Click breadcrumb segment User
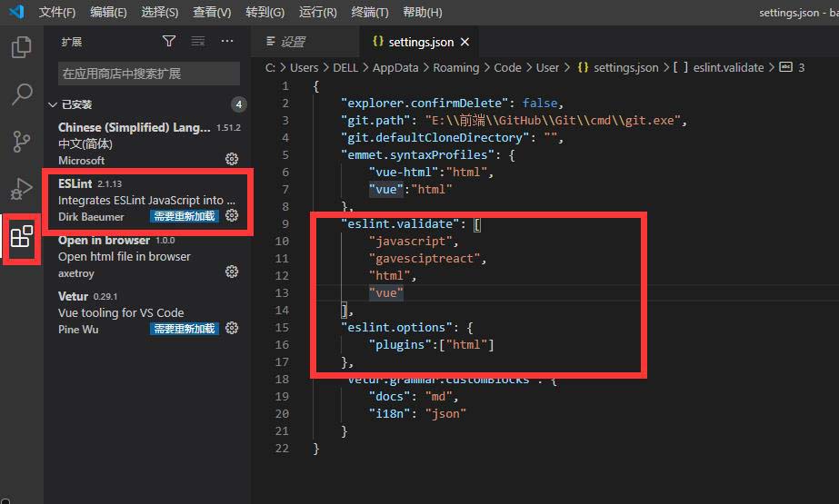Image resolution: width=839 pixels, height=504 pixels. pyautogui.click(x=547, y=67)
